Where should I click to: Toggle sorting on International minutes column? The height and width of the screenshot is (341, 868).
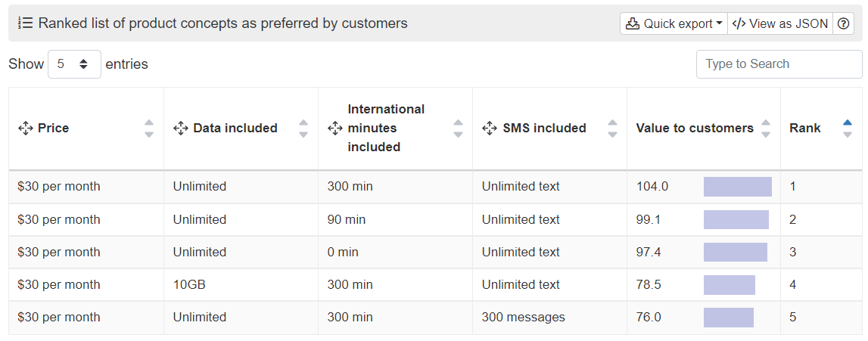pyautogui.click(x=458, y=129)
